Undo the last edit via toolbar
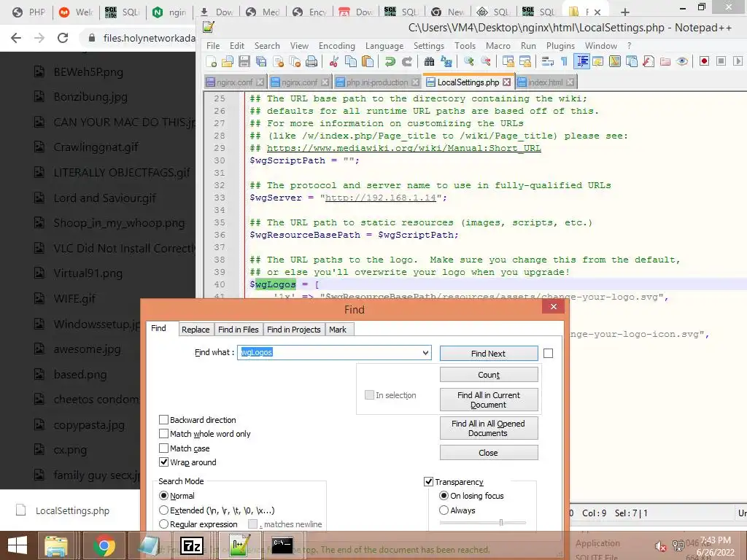 pos(390,61)
